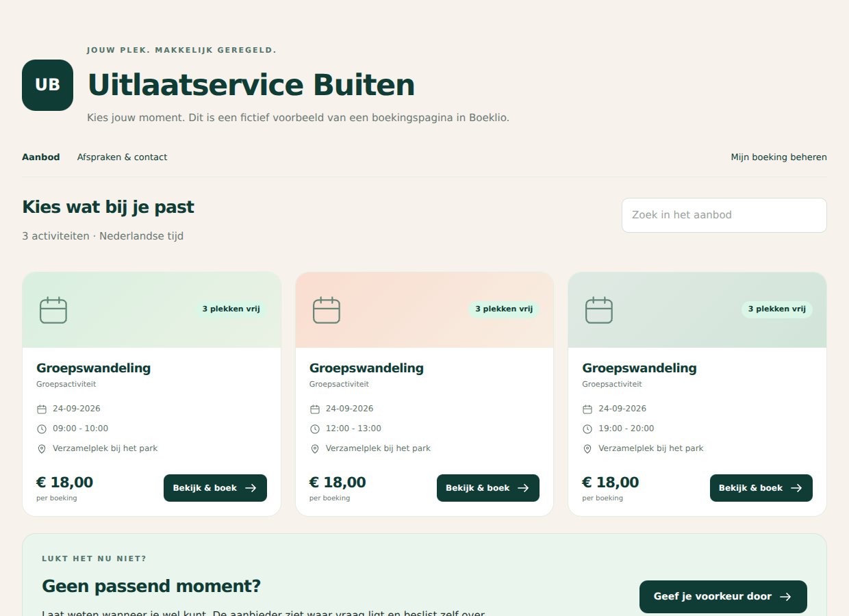Image resolution: width=849 pixels, height=616 pixels.
Task: Click the UB logo badge
Action: (x=47, y=85)
